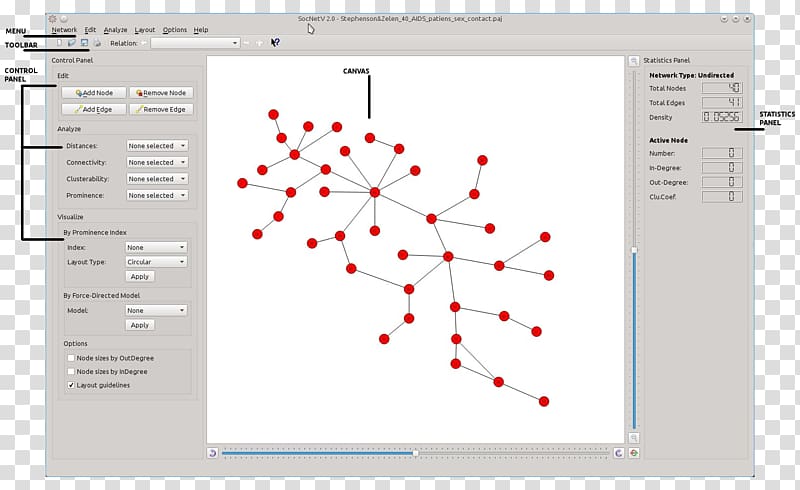
Task: Open the Network menu
Action: click(x=64, y=30)
